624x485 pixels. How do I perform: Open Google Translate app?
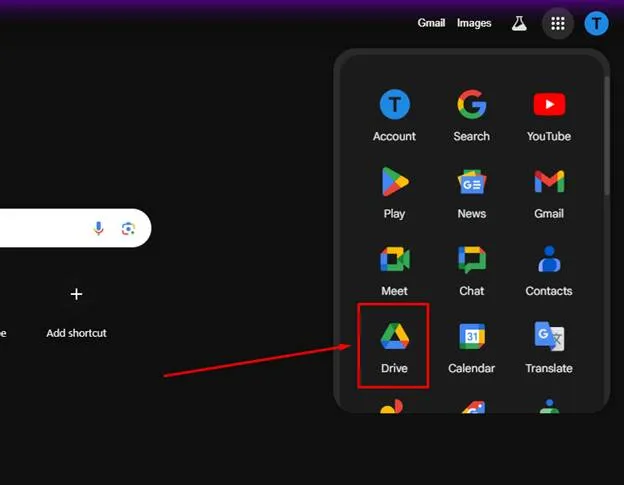pos(549,347)
